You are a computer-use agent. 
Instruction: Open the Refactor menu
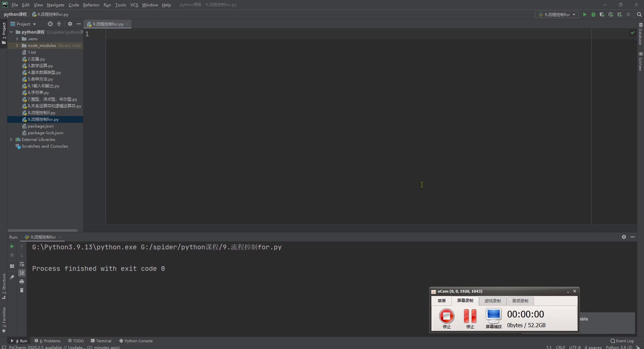tap(91, 5)
